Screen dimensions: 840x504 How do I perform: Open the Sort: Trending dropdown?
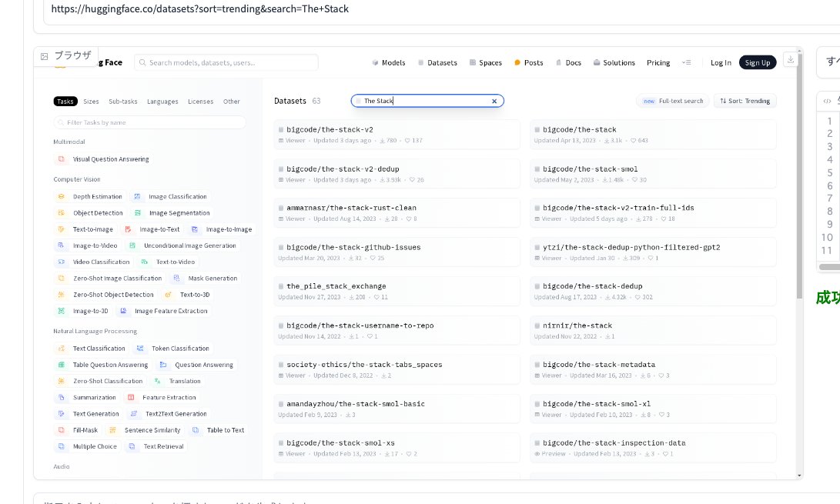(745, 101)
